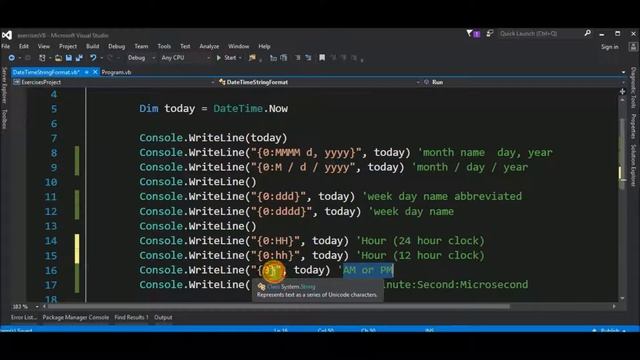Image resolution: width=640 pixels, height=360 pixels.
Task: Open the document tabs overflow dropdown
Action: point(623,72)
